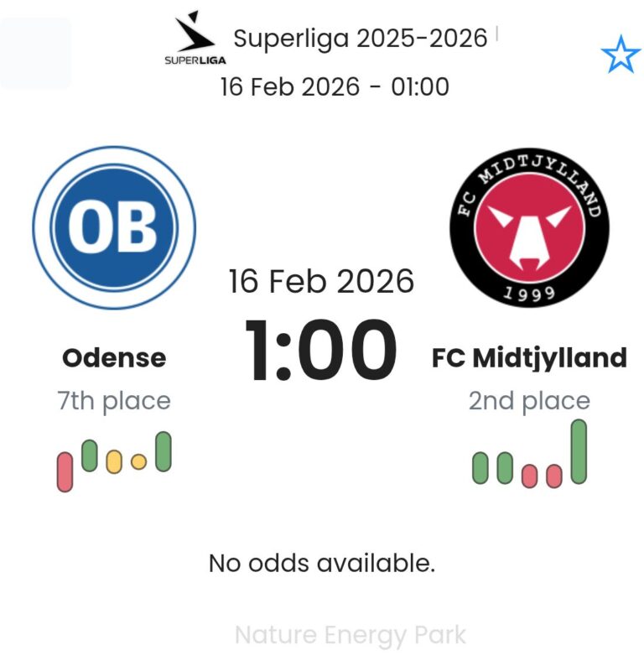
Task: Open the FC Midtjylland club crest
Action: click(x=529, y=227)
